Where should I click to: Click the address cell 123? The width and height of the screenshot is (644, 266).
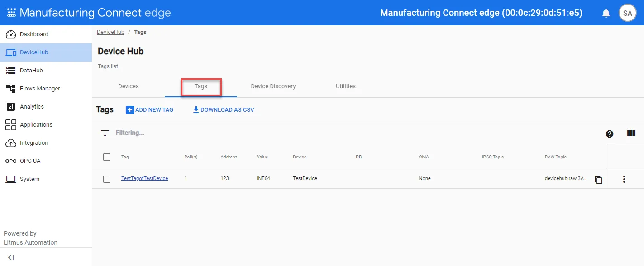pos(224,179)
